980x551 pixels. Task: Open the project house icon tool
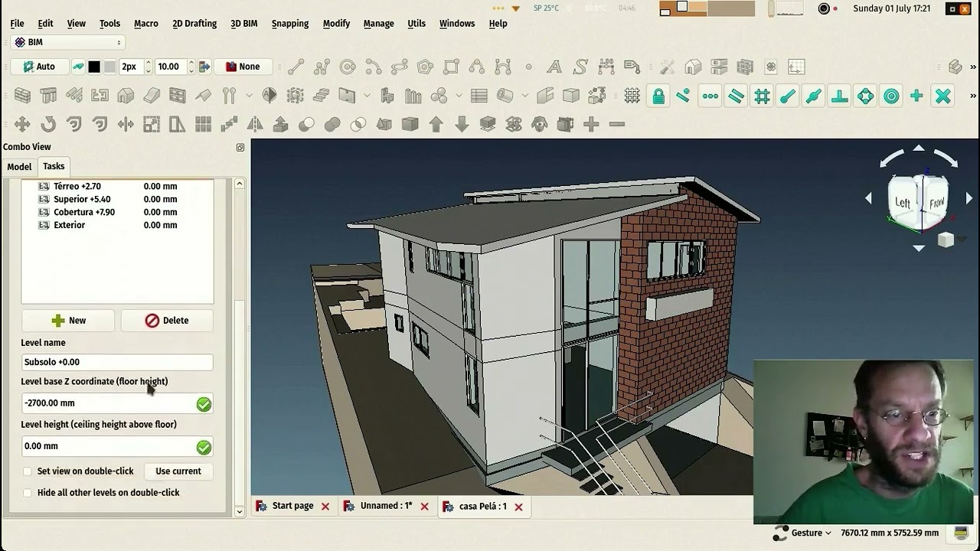point(693,67)
